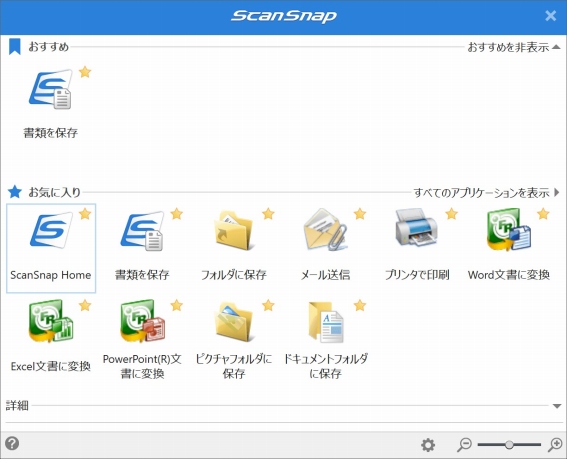Toggle star beside favorites 書類を保存
The width and height of the screenshot is (567, 459).
click(x=176, y=214)
